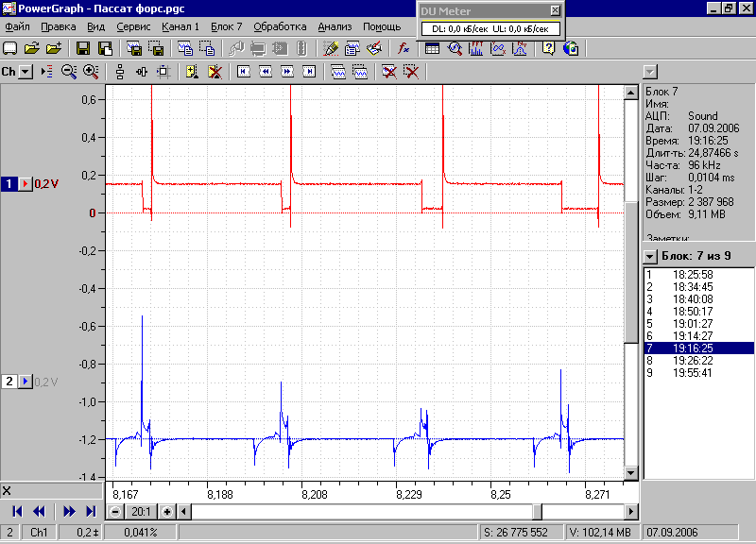The image size is (756, 544).
Task: Open the Обработка menu
Action: tap(280, 27)
